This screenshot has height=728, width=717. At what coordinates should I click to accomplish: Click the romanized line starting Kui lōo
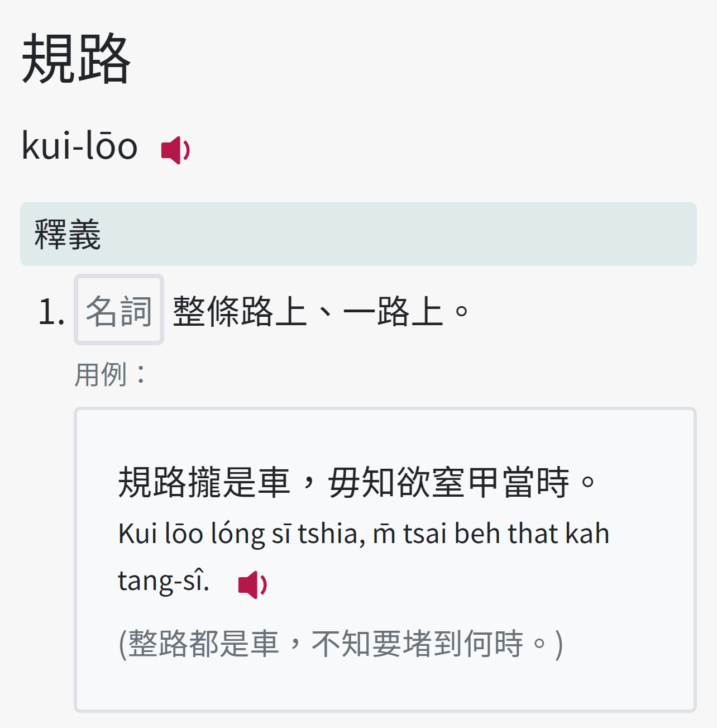363,533
